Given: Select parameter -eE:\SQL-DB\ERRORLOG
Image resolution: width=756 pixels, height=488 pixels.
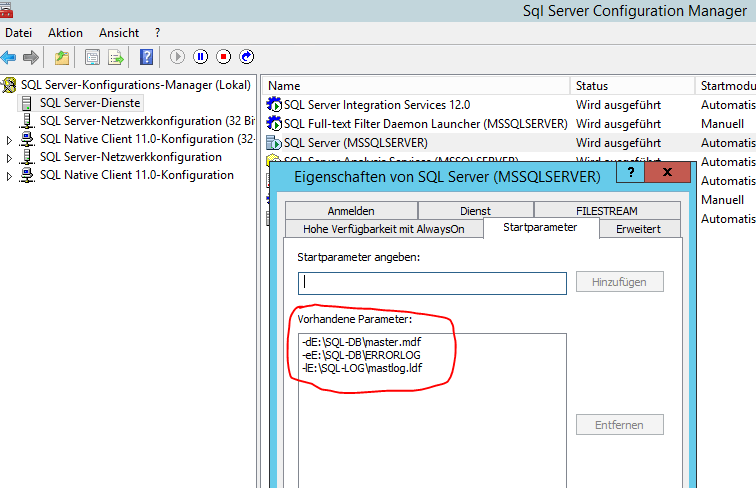Looking at the screenshot, I should [361, 355].
